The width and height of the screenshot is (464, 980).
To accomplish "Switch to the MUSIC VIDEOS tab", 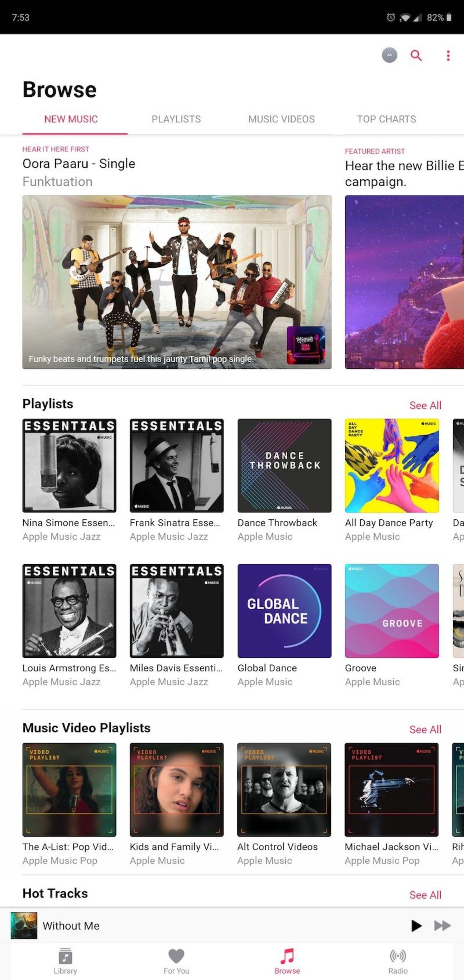I will point(281,119).
